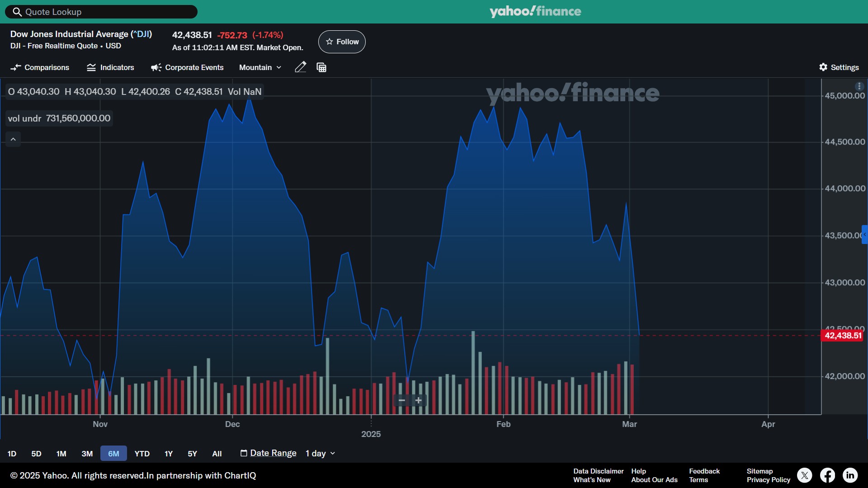The width and height of the screenshot is (868, 488).
Task: Open Corporate Events options
Action: [x=187, y=67]
